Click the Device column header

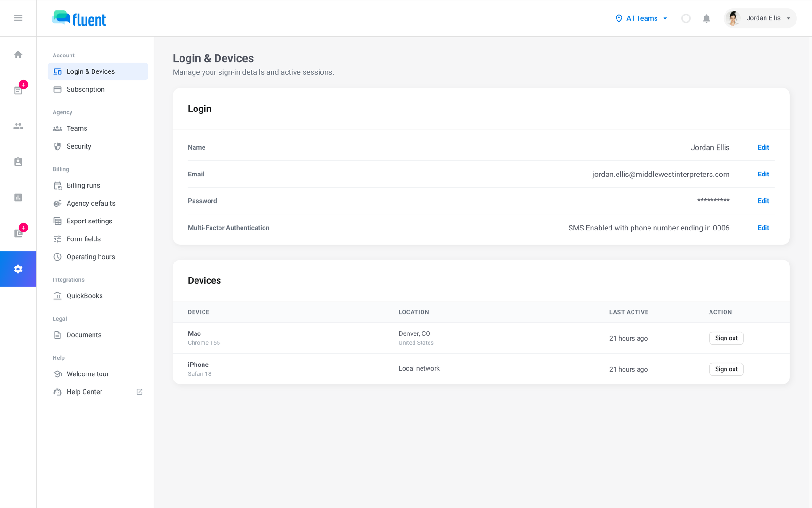199,312
